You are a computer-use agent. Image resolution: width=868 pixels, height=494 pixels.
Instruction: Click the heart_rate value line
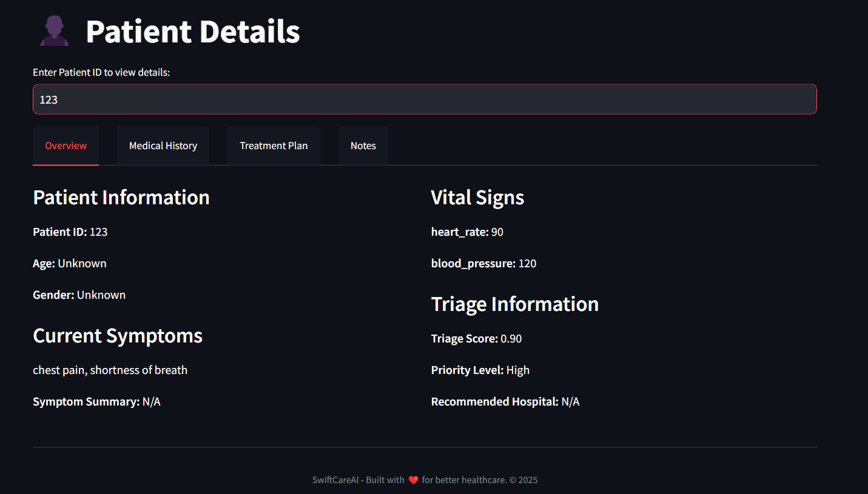coord(467,232)
